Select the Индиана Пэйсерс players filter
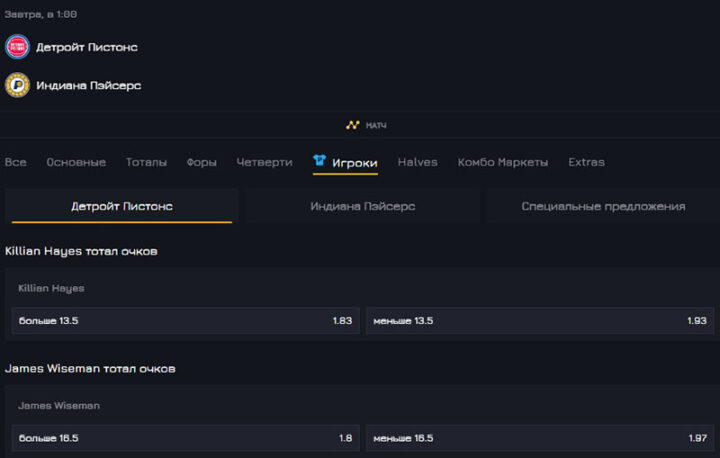 pyautogui.click(x=362, y=206)
